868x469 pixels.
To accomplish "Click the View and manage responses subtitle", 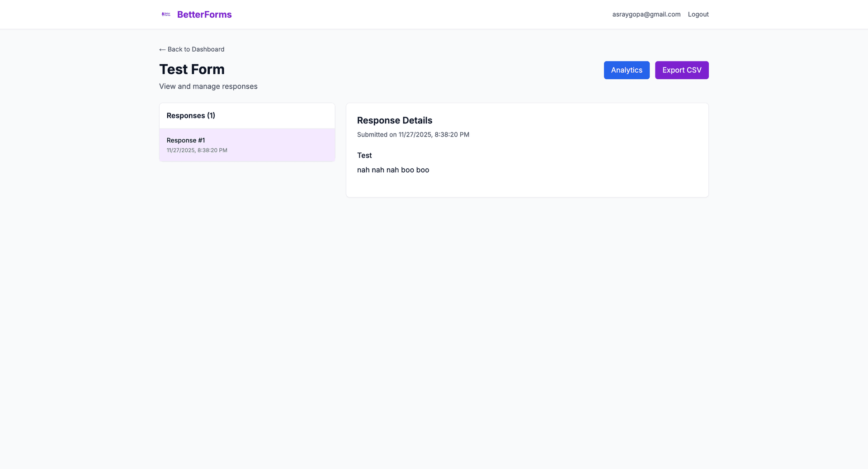I will click(208, 86).
